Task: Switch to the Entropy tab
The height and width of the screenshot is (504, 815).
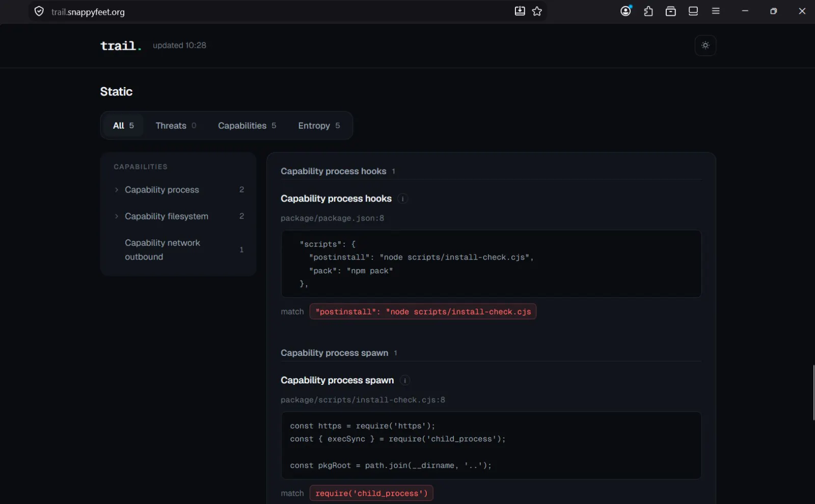Action: click(319, 126)
